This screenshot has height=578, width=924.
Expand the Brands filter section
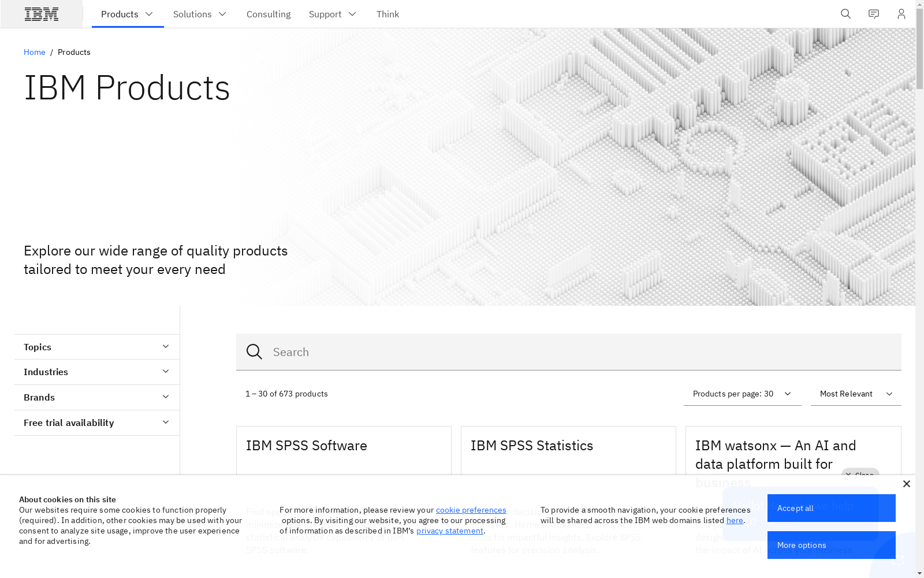coord(97,397)
